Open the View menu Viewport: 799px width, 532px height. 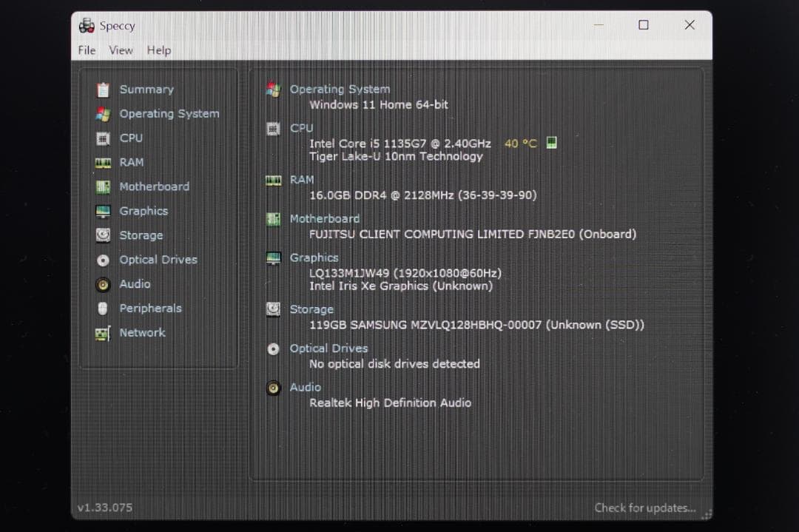[x=121, y=50]
